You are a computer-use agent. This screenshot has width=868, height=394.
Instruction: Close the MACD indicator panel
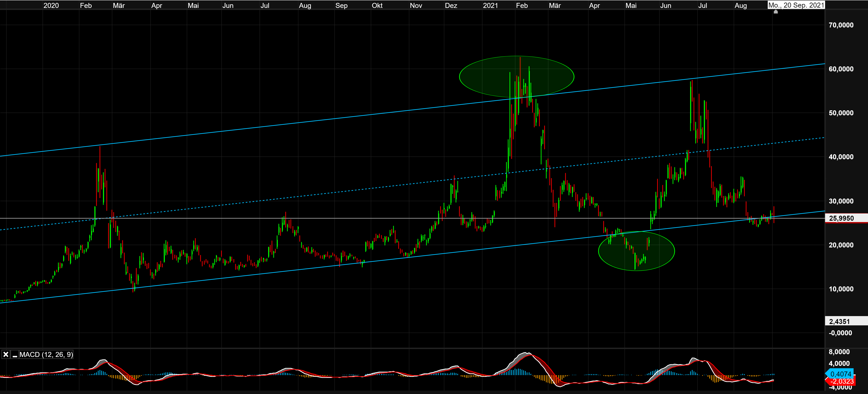tap(6, 354)
